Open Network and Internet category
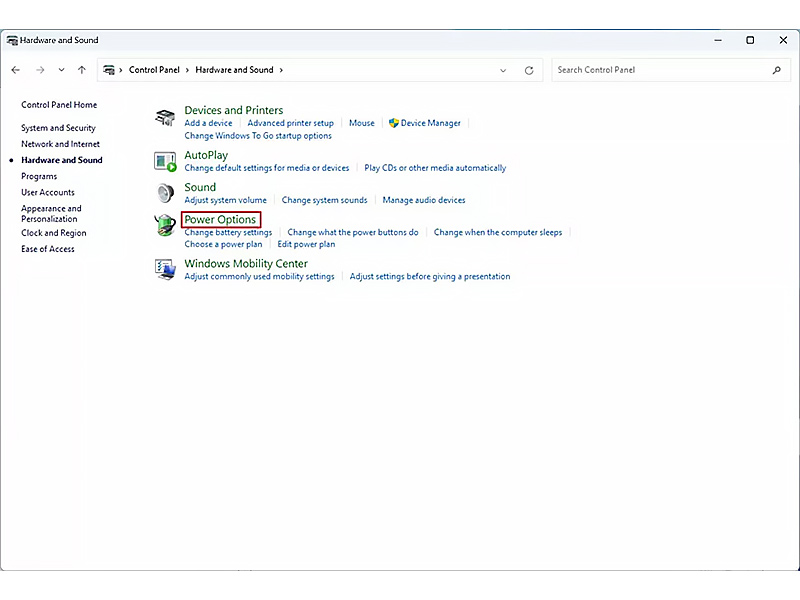Screen dimensions: 800x600 click(x=60, y=144)
